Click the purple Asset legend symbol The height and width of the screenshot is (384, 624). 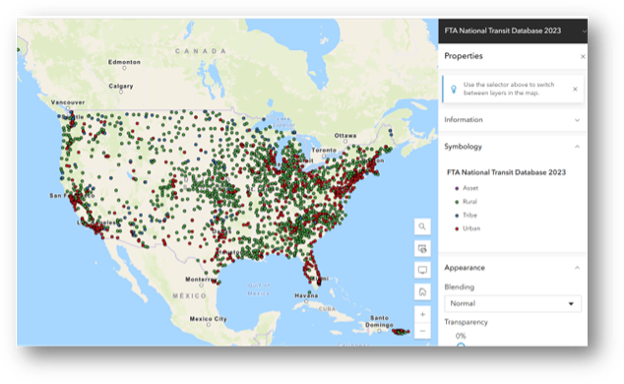pos(456,188)
